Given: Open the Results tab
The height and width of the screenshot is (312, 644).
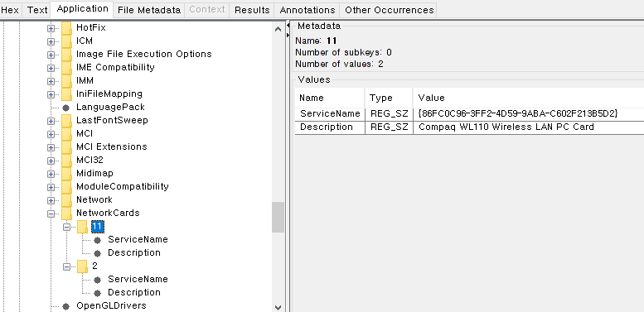Looking at the screenshot, I should [x=252, y=10].
